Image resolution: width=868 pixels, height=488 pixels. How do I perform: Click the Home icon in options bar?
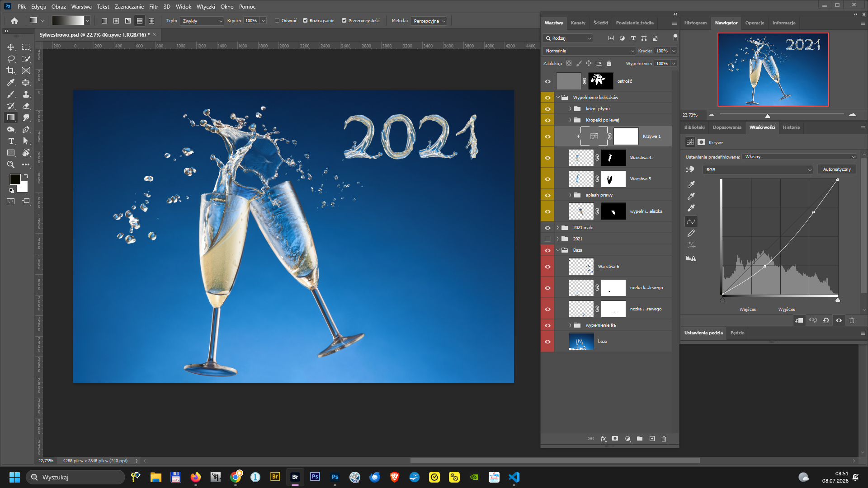pos(14,21)
